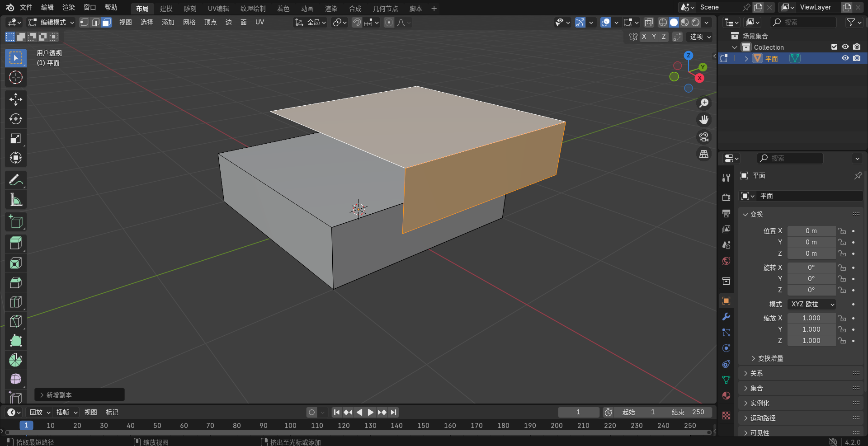Play the animation forward

[370, 412]
